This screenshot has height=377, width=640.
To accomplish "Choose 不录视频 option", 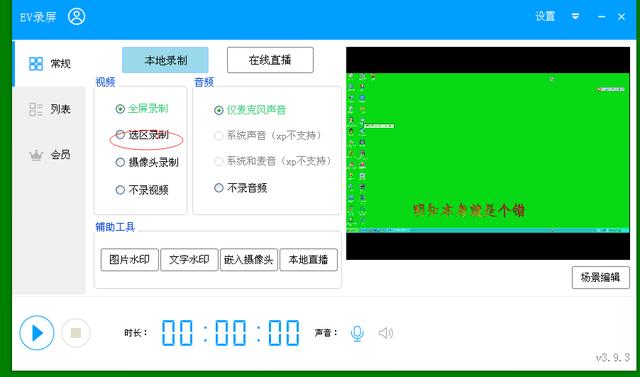I will click(x=142, y=190).
